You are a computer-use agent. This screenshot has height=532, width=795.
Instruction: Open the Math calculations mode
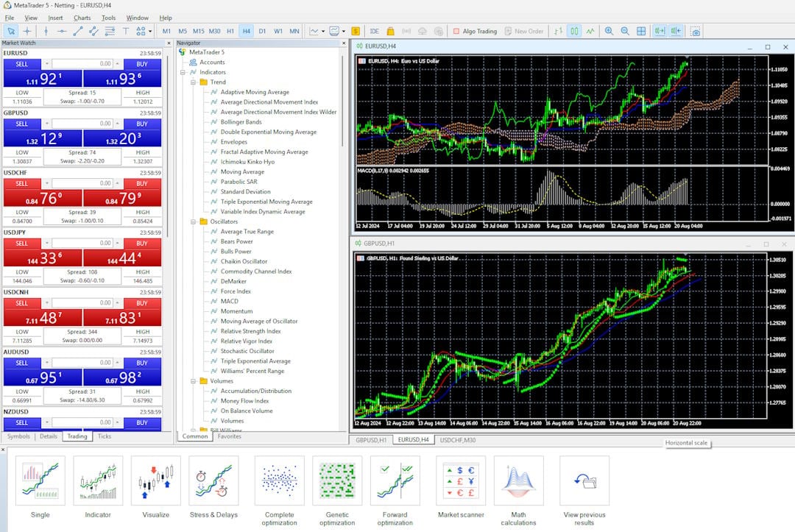click(519, 480)
